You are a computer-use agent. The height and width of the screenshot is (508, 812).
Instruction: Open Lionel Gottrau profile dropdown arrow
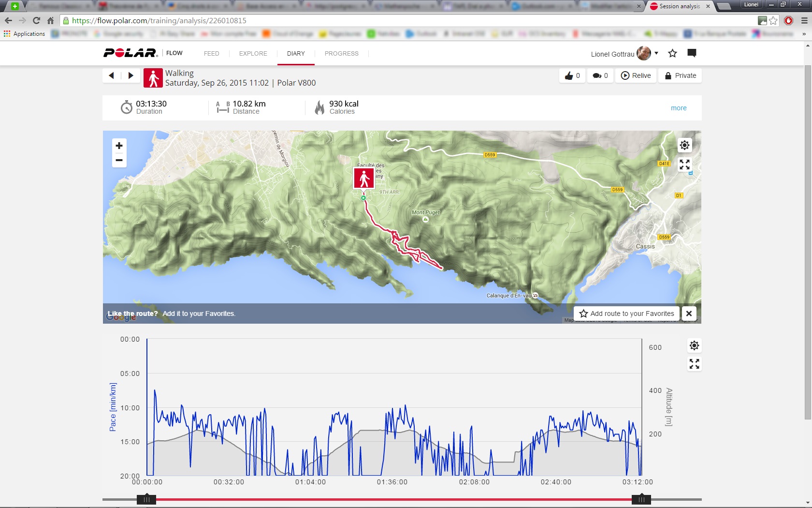coord(656,53)
